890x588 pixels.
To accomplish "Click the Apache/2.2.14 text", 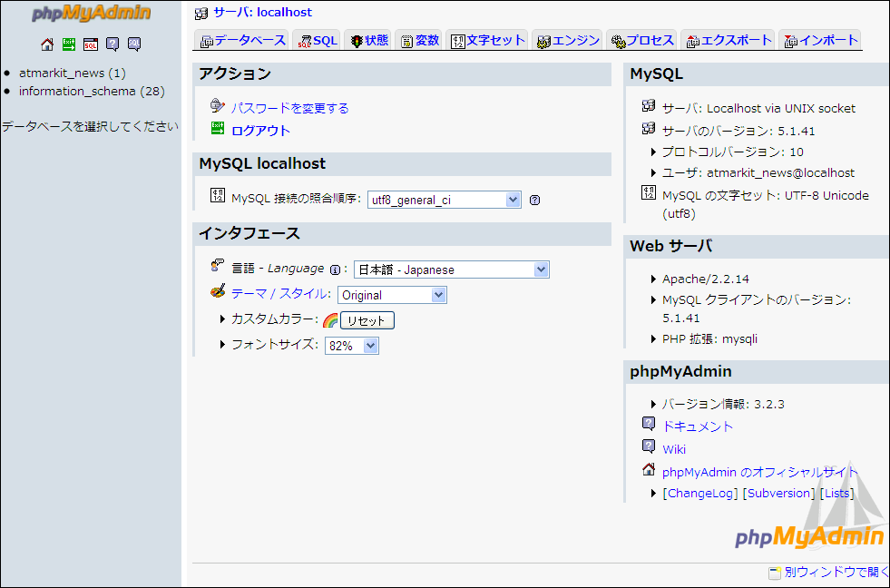I will pos(705,279).
